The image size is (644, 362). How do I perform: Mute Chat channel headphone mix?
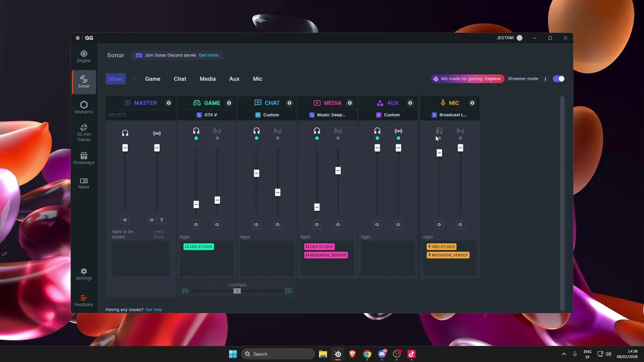(256, 225)
